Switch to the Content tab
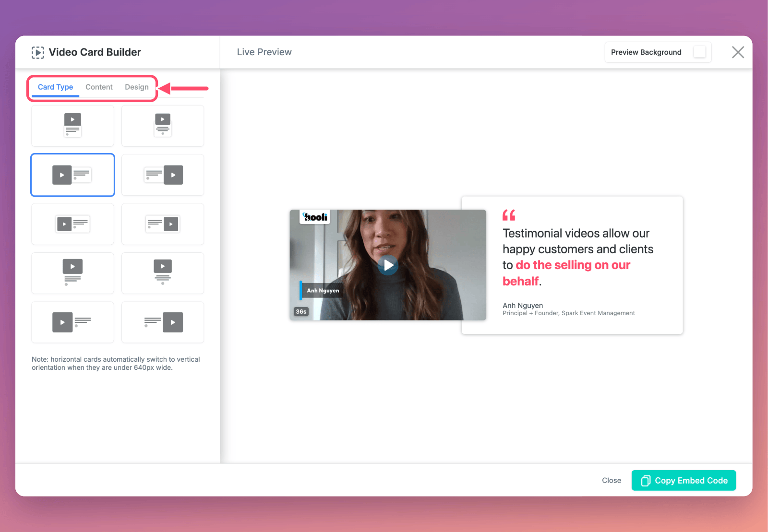Image resolution: width=768 pixels, height=532 pixels. point(99,87)
